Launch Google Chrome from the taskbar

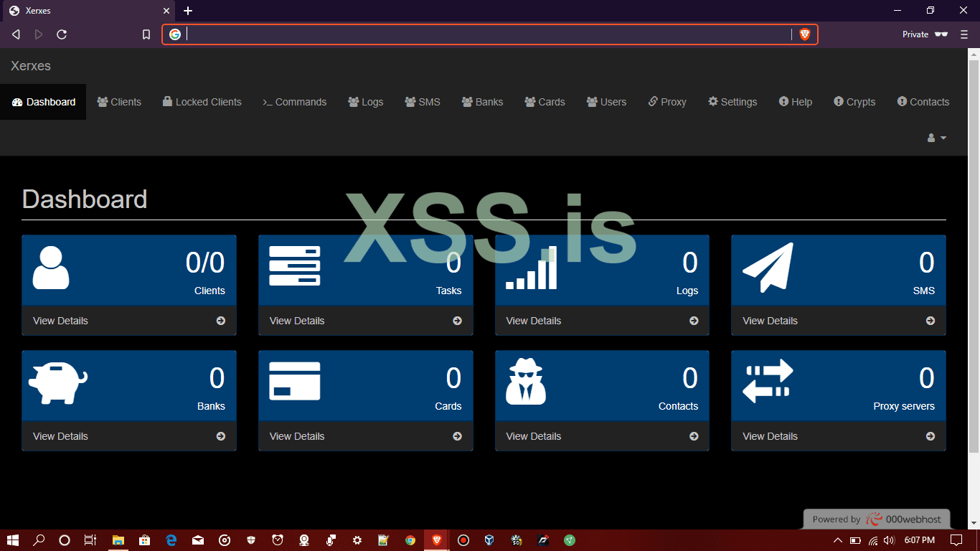point(410,540)
